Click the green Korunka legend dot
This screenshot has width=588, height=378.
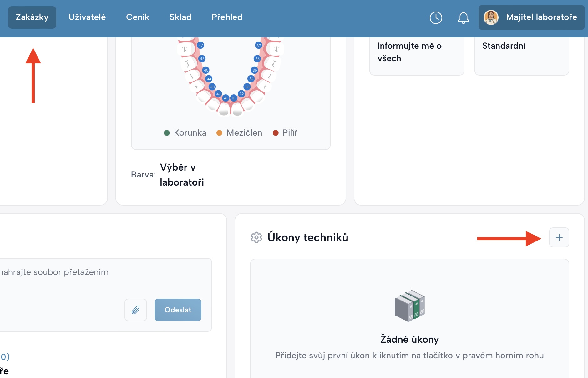point(167,133)
